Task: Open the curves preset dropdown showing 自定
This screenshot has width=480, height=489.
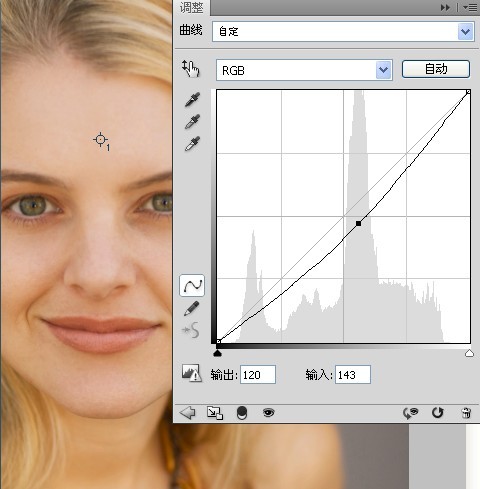Action: click(343, 32)
